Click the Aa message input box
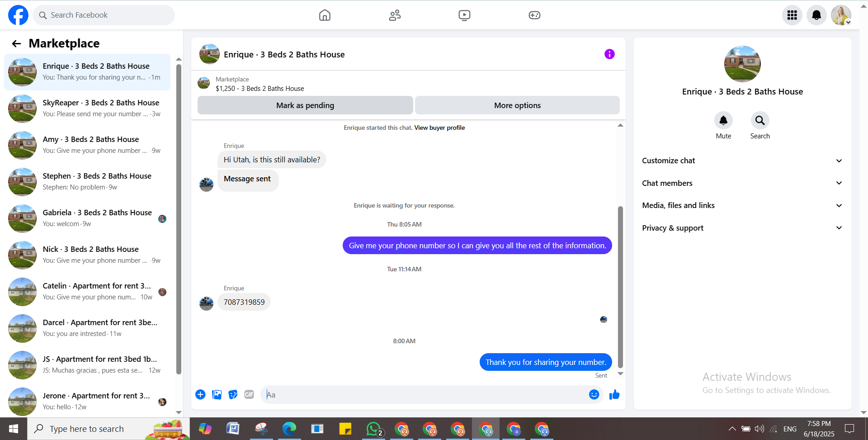868x440 pixels. [425, 395]
